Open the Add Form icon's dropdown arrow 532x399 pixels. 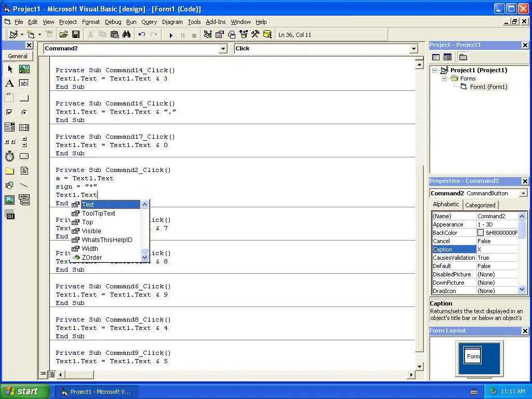39,35
